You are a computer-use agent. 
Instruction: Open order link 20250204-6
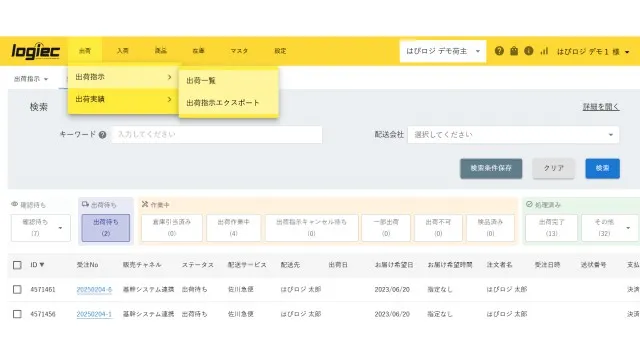[x=94, y=289]
